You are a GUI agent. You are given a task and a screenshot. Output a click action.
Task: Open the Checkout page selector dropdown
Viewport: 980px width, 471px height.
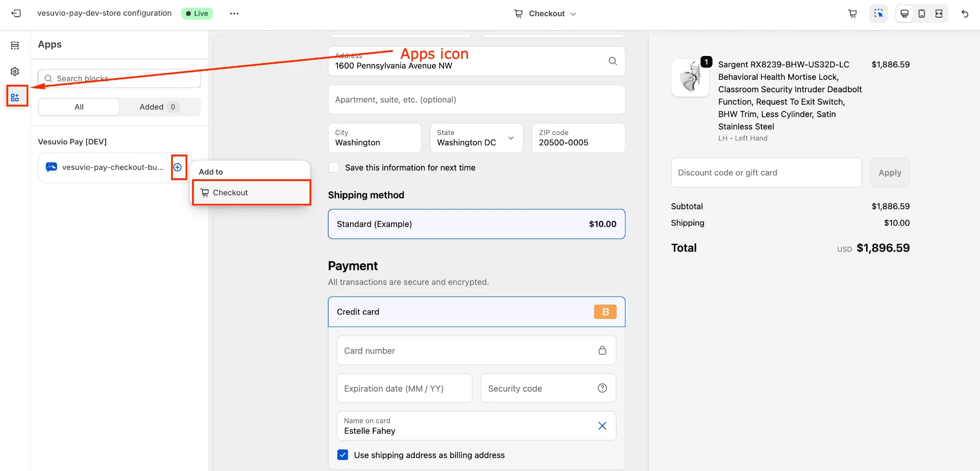click(x=546, y=13)
